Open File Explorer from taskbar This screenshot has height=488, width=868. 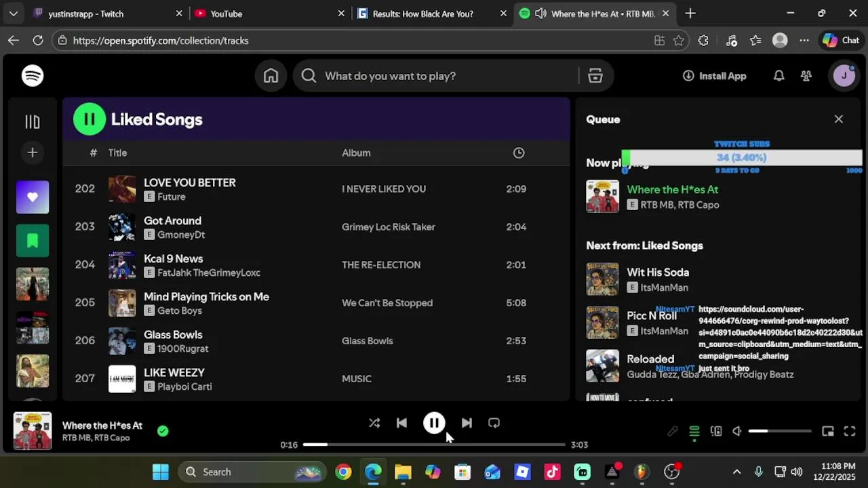click(x=403, y=472)
